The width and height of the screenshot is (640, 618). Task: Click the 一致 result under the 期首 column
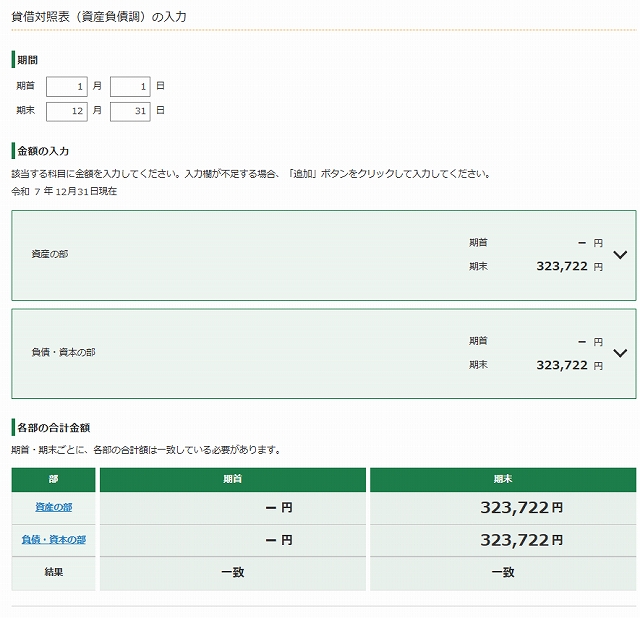click(x=232, y=573)
